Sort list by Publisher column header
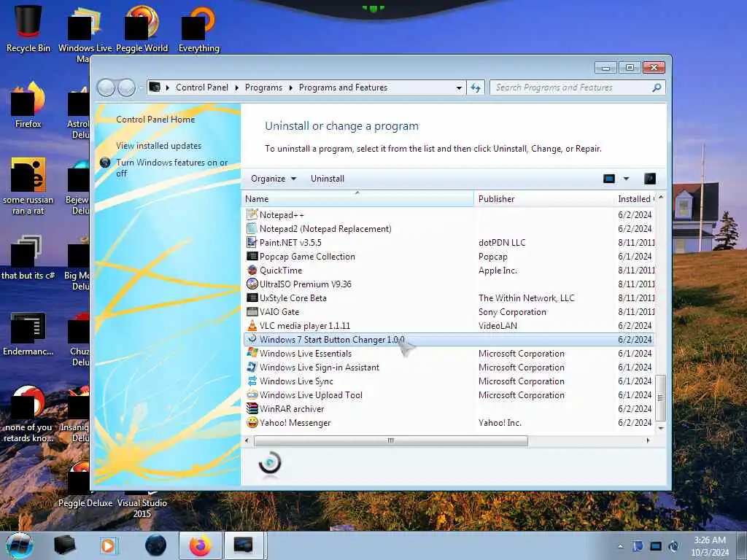This screenshot has width=747, height=560. [544, 199]
